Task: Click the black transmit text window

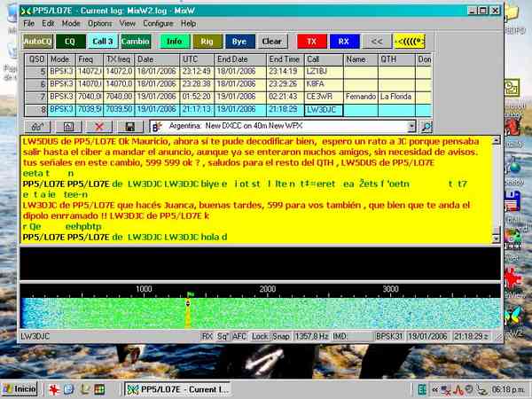Action: pyautogui.click(x=260, y=263)
